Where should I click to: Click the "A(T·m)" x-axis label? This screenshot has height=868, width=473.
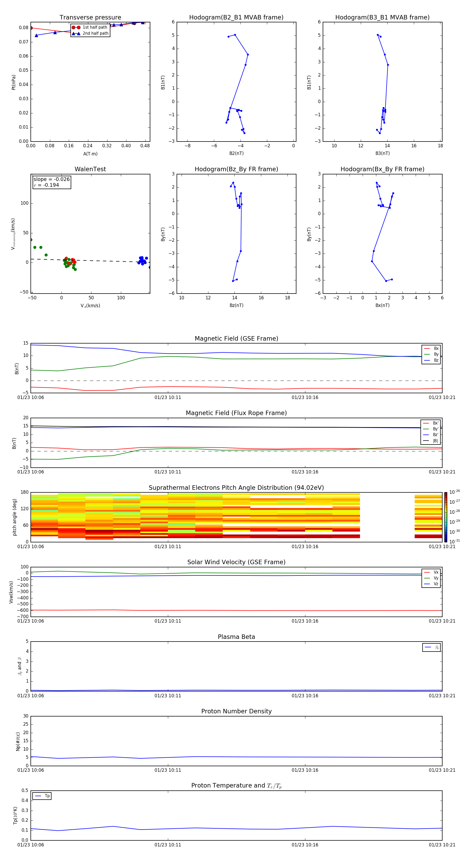click(x=90, y=154)
